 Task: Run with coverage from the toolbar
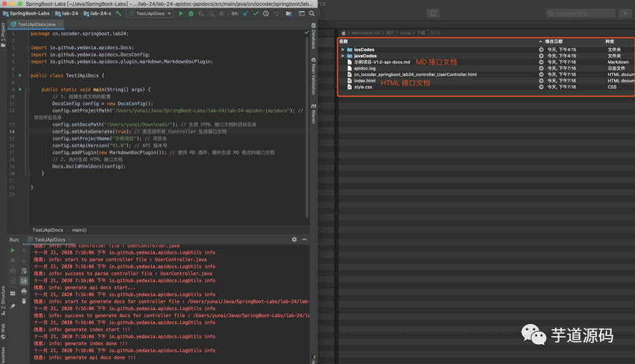[201, 13]
